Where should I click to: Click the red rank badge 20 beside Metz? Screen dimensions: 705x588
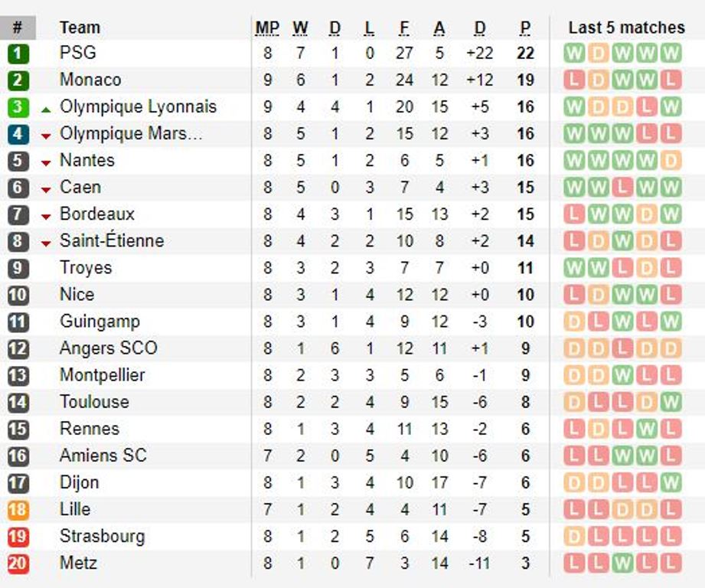[x=18, y=563]
